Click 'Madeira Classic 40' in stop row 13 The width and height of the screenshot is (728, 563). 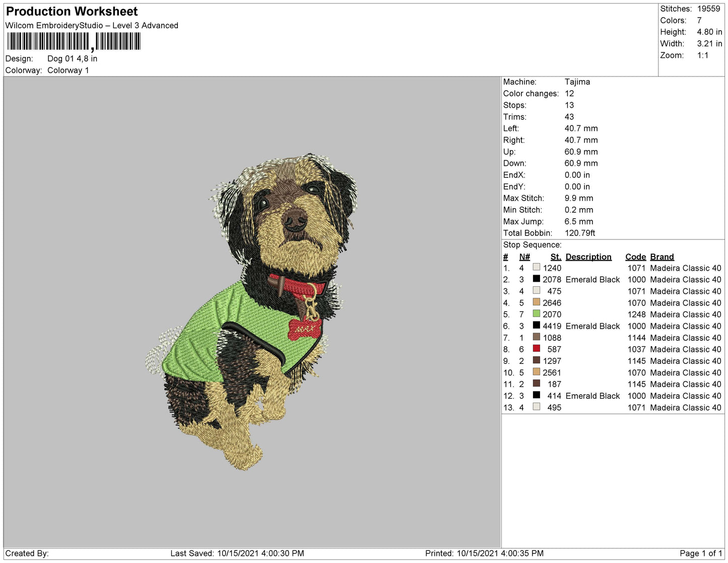click(686, 407)
